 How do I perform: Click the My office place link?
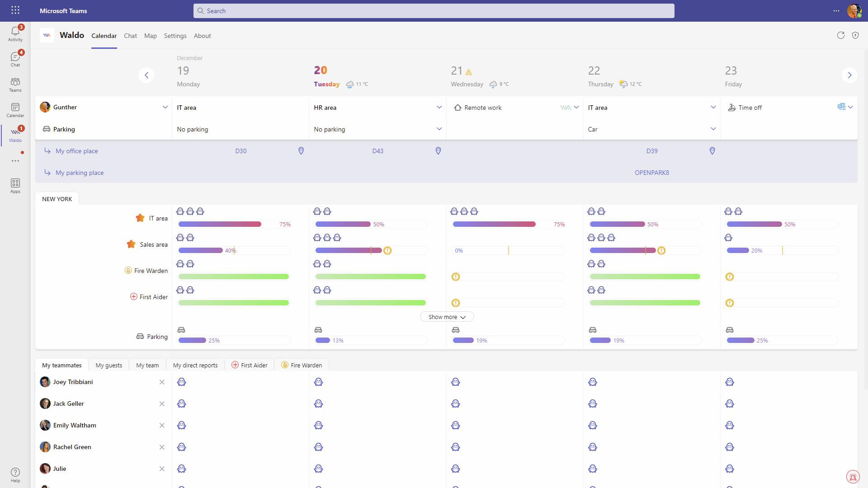[x=76, y=151]
